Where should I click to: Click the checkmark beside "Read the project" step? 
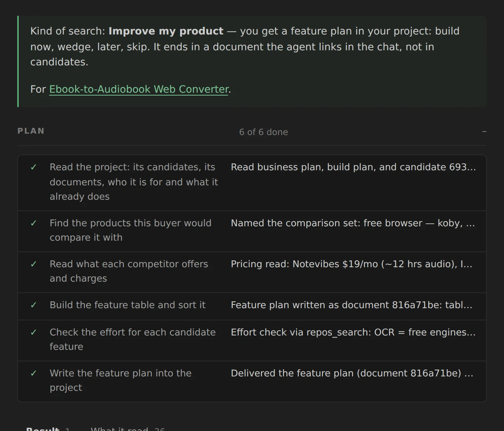[34, 167]
